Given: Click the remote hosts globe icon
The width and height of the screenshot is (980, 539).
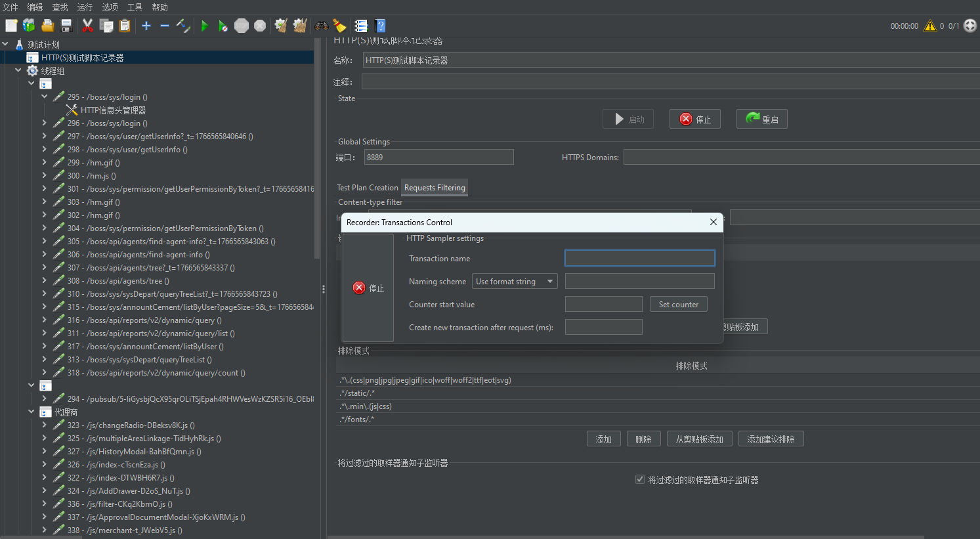Looking at the screenshot, I should pyautogui.click(x=970, y=26).
